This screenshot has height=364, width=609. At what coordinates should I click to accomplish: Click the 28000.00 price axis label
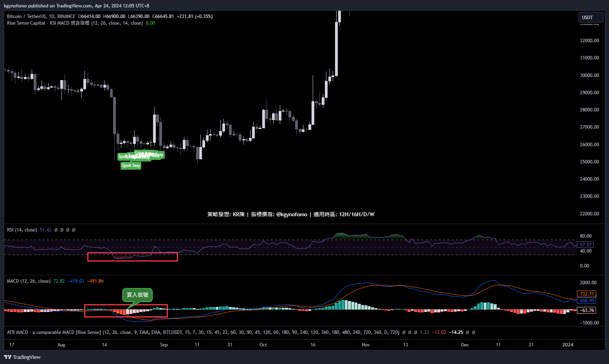[x=589, y=110]
